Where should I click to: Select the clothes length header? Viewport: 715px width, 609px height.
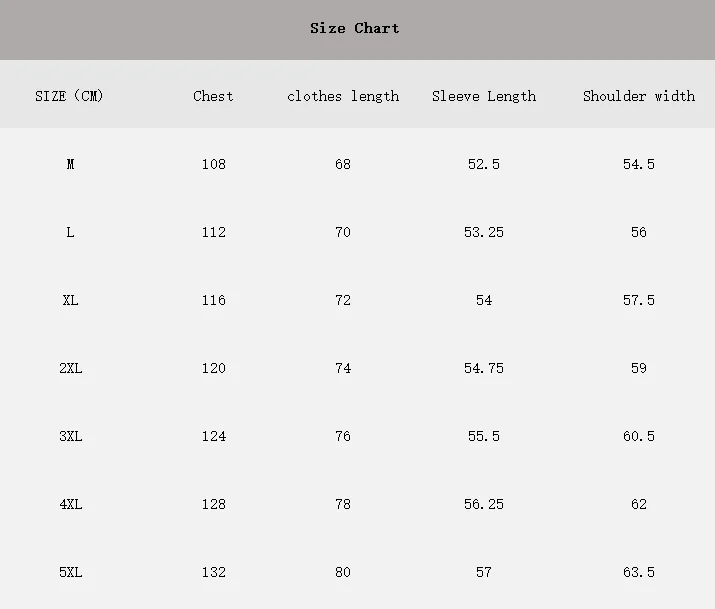[343, 96]
